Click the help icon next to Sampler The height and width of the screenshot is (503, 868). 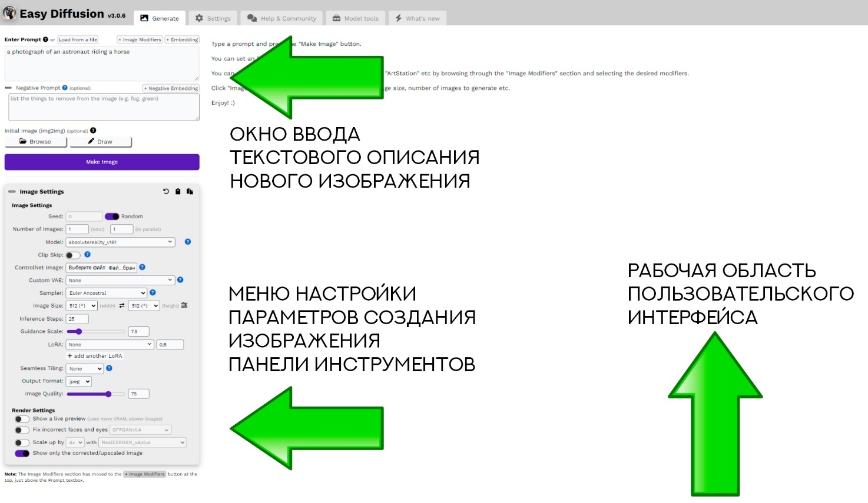(x=153, y=292)
